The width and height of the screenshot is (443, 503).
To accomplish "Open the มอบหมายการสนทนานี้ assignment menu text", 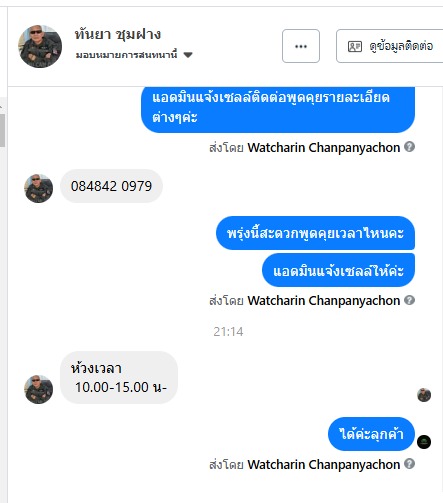I will 126,55.
